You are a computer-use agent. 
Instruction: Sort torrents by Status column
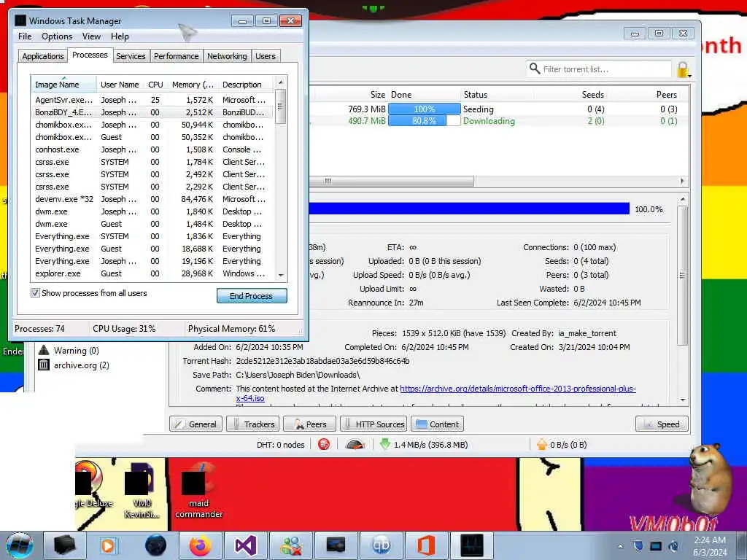pos(476,95)
